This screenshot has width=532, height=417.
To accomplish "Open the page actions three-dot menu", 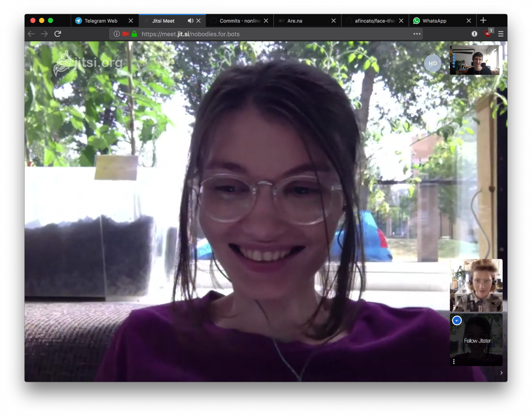I will [417, 34].
